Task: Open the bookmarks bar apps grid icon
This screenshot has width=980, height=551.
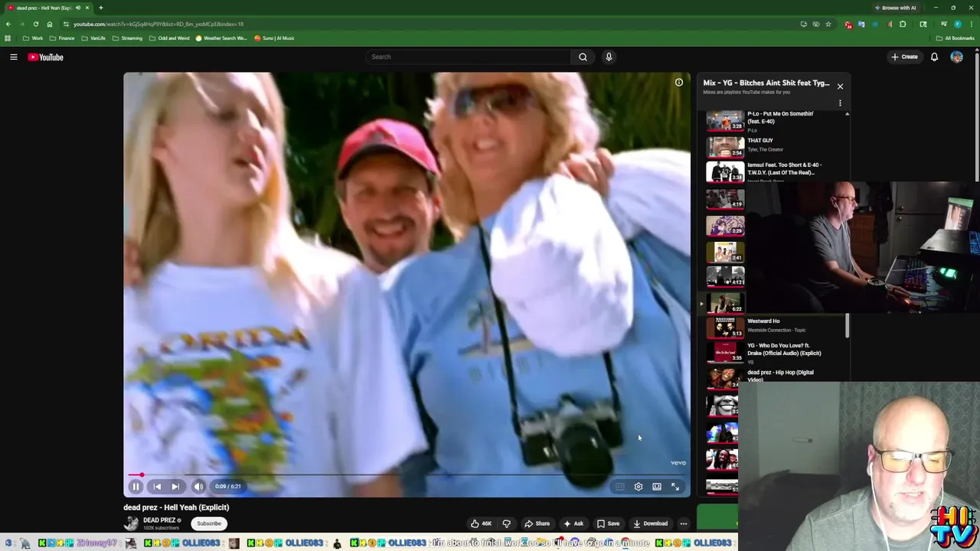Action: pos(8,38)
